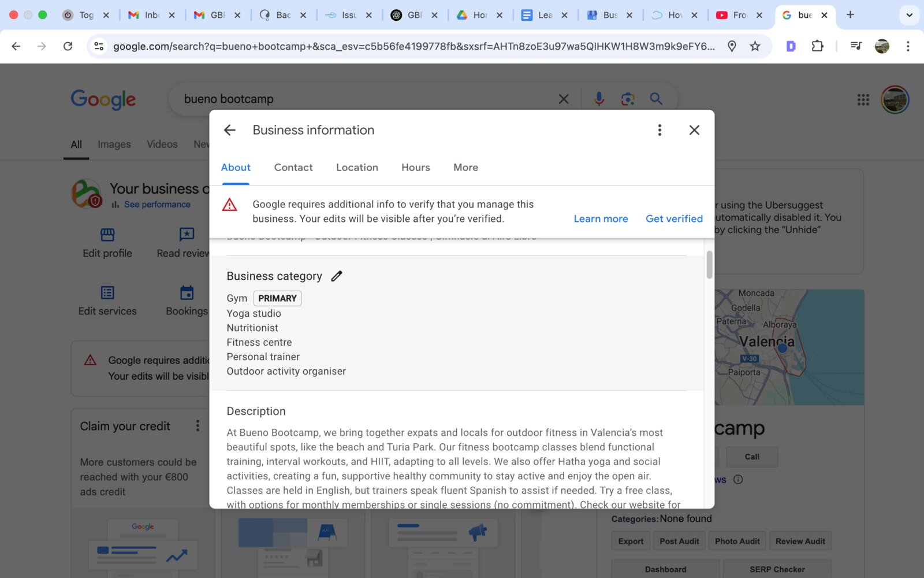Start voice search with microphone icon

pyautogui.click(x=599, y=99)
